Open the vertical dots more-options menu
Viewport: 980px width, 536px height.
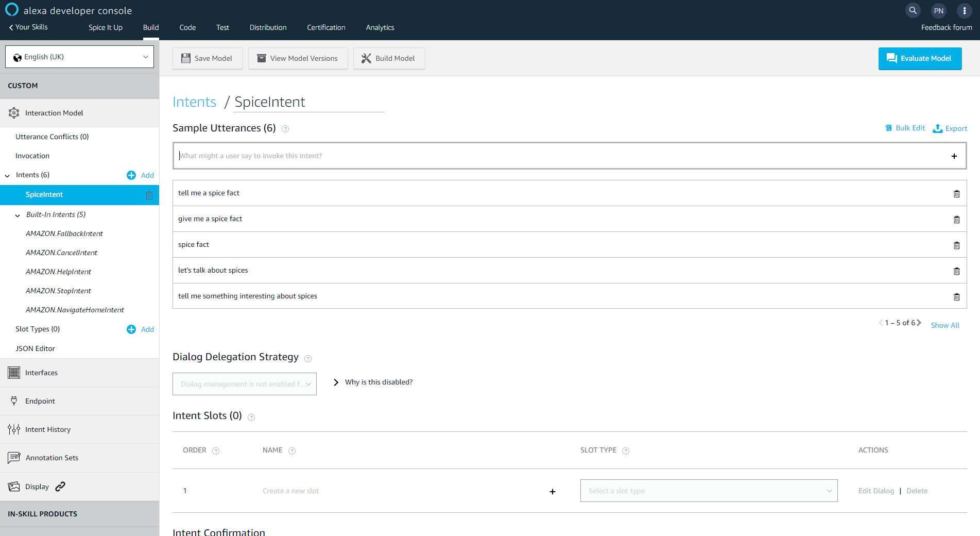(965, 10)
